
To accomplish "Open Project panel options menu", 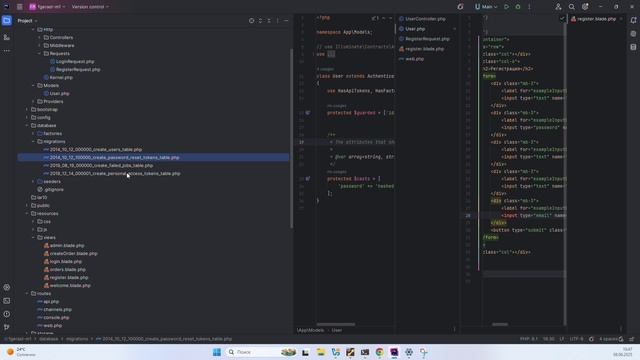I will pos(278,20).
